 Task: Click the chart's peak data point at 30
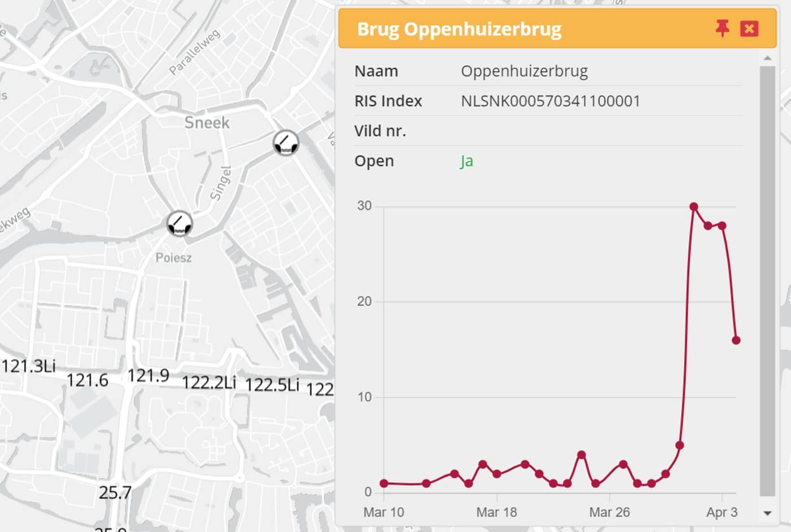pyautogui.click(x=694, y=207)
